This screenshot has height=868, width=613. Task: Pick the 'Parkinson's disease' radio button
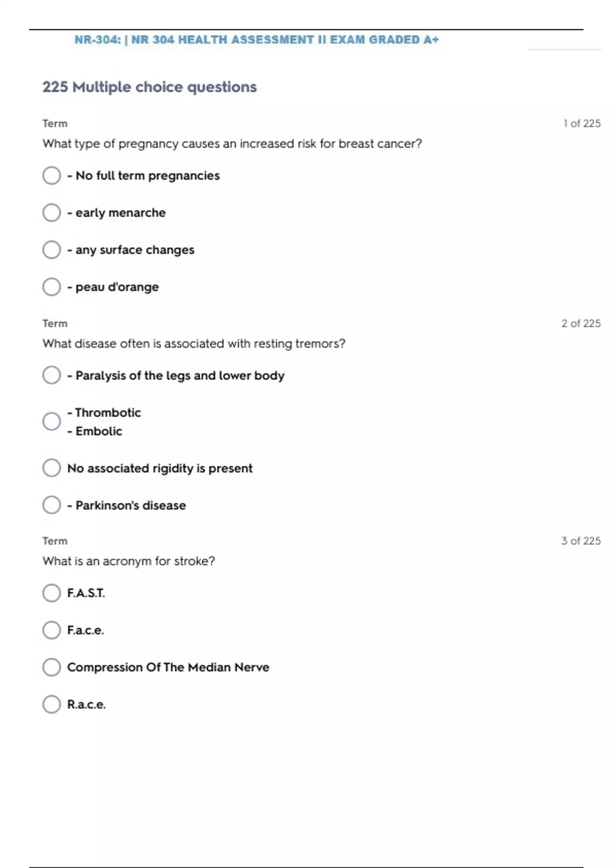tap(52, 505)
